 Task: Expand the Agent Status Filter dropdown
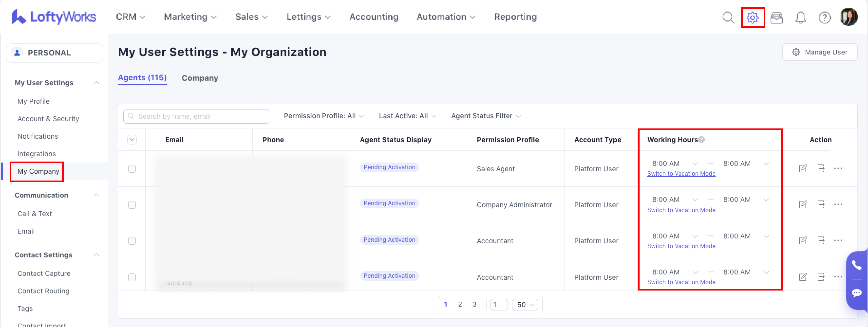click(x=486, y=116)
